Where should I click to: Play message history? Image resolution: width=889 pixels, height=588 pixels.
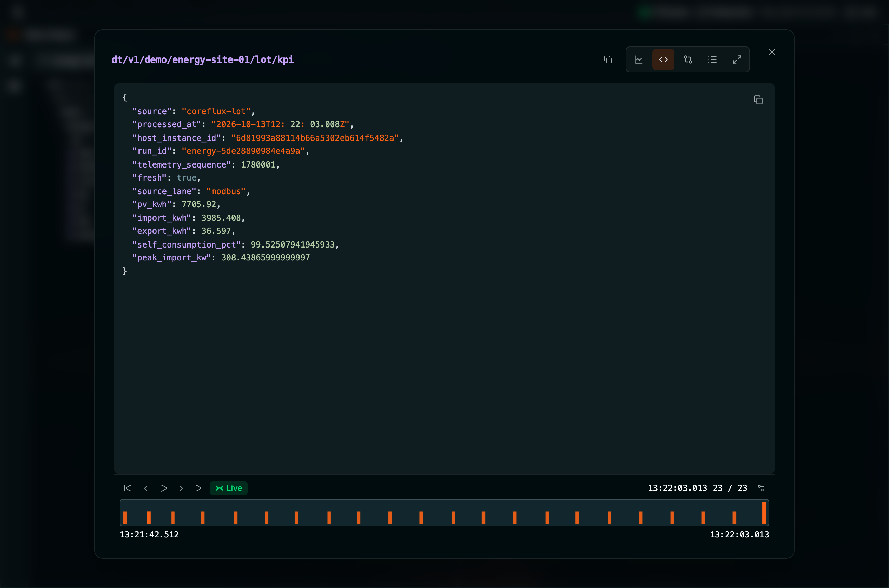click(x=163, y=488)
